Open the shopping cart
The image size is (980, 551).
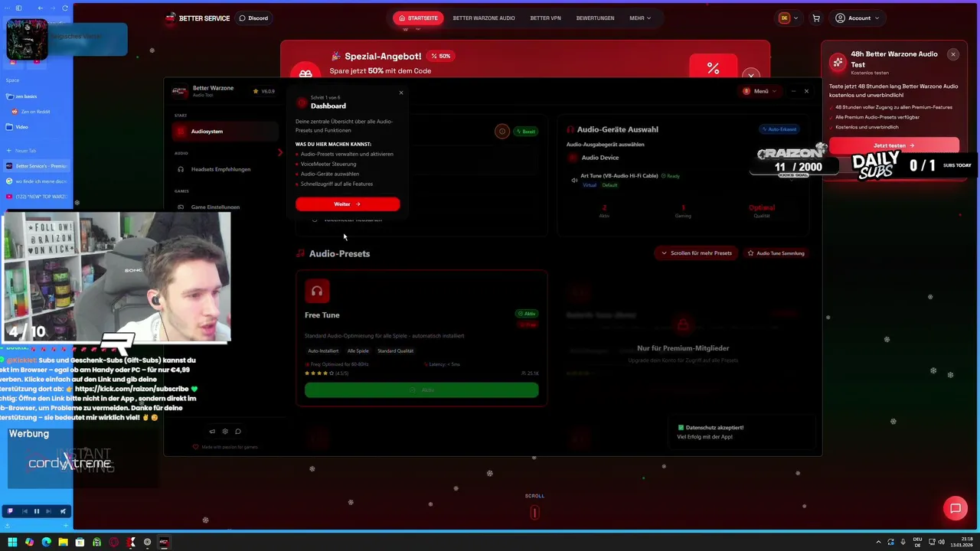tap(816, 18)
